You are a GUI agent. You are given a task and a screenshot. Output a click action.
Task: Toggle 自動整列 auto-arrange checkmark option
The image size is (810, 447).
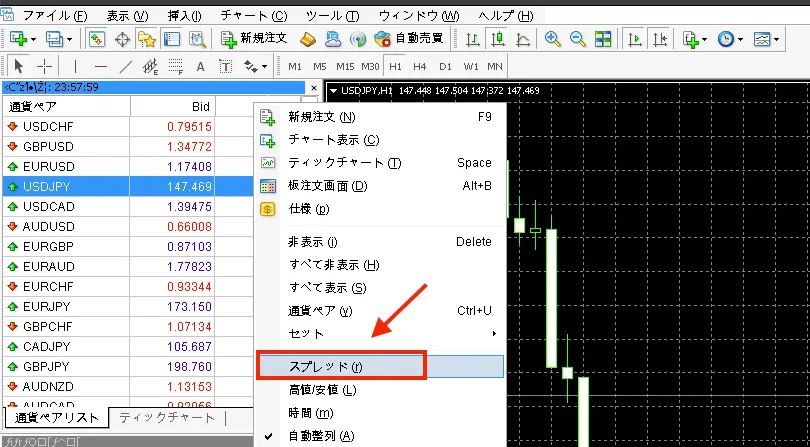[320, 436]
